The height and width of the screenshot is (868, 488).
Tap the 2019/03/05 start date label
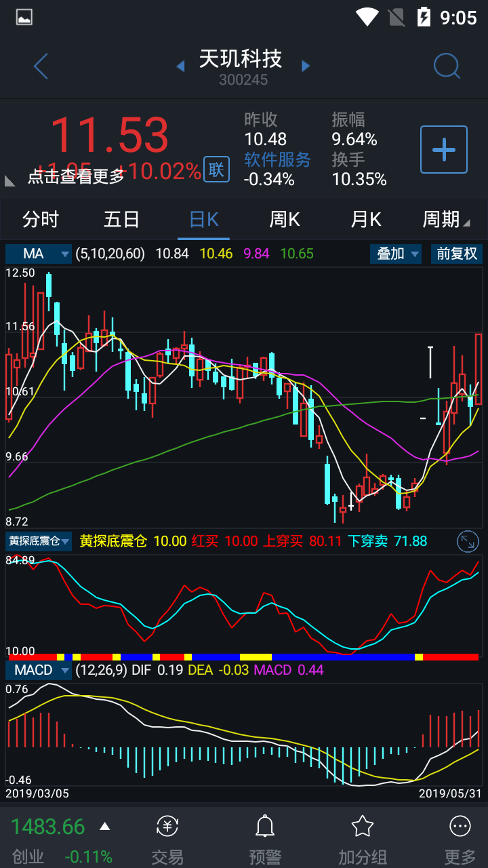coord(37,793)
